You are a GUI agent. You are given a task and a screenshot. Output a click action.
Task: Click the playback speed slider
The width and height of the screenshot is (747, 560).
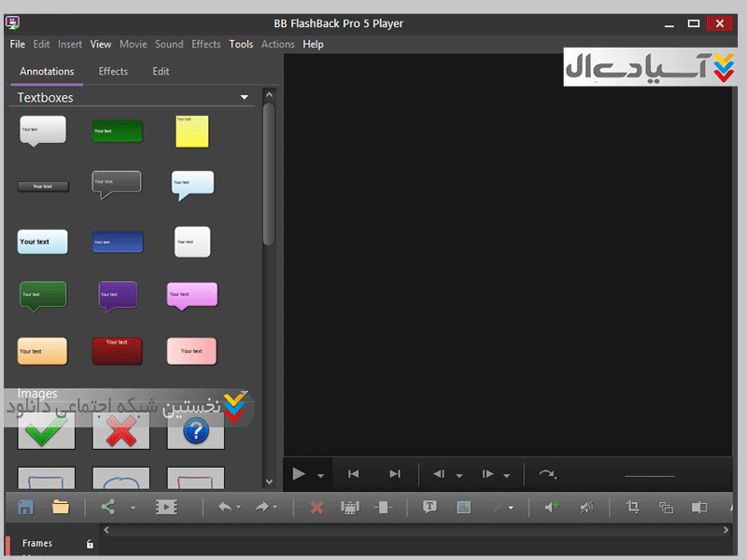(x=649, y=475)
